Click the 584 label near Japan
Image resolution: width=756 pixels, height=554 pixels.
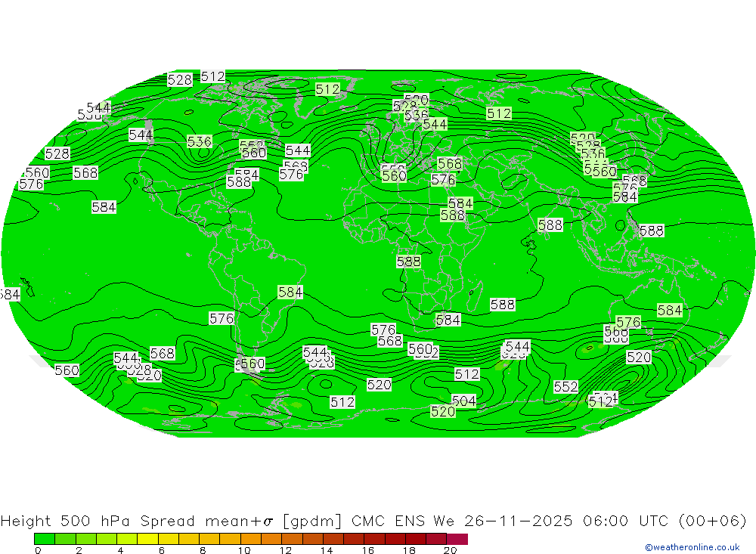click(625, 197)
